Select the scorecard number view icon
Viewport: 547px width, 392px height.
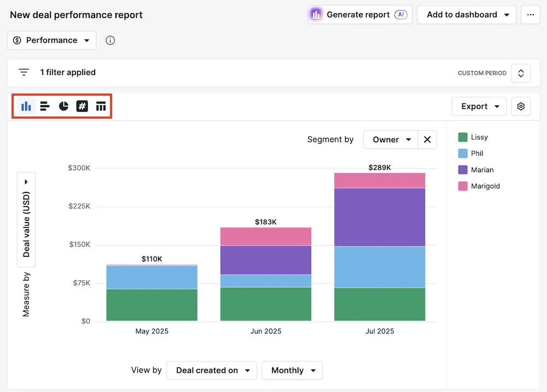point(82,106)
